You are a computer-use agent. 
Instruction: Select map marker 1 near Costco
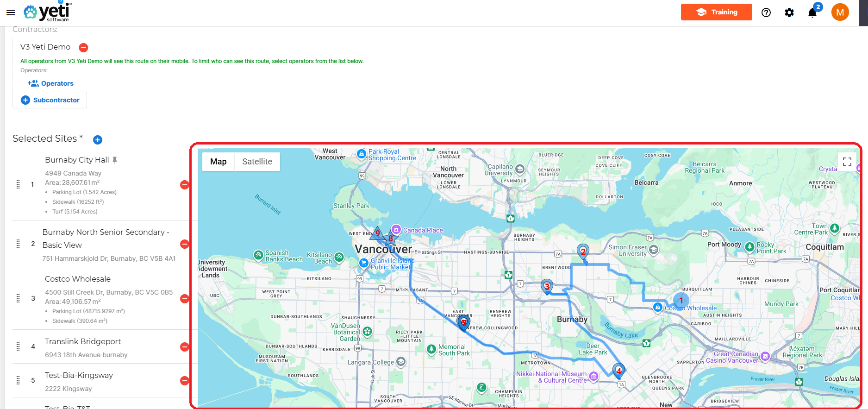pyautogui.click(x=681, y=301)
